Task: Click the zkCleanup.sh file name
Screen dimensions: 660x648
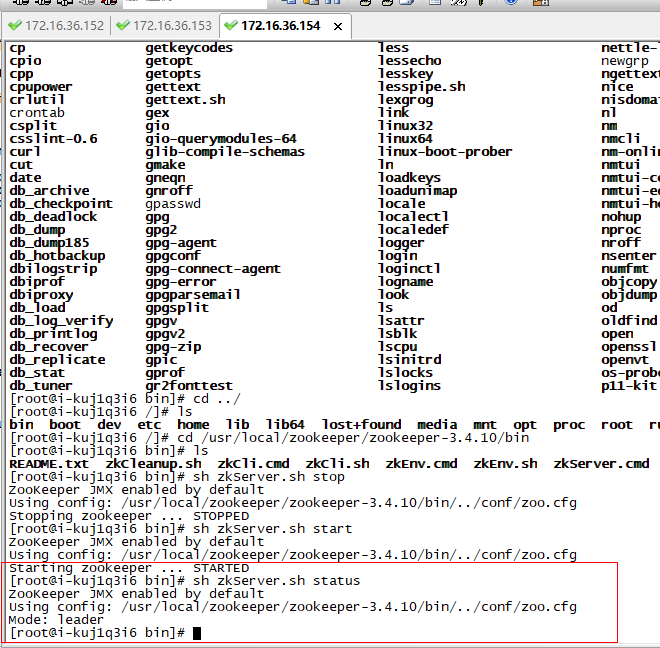Action: click(153, 464)
